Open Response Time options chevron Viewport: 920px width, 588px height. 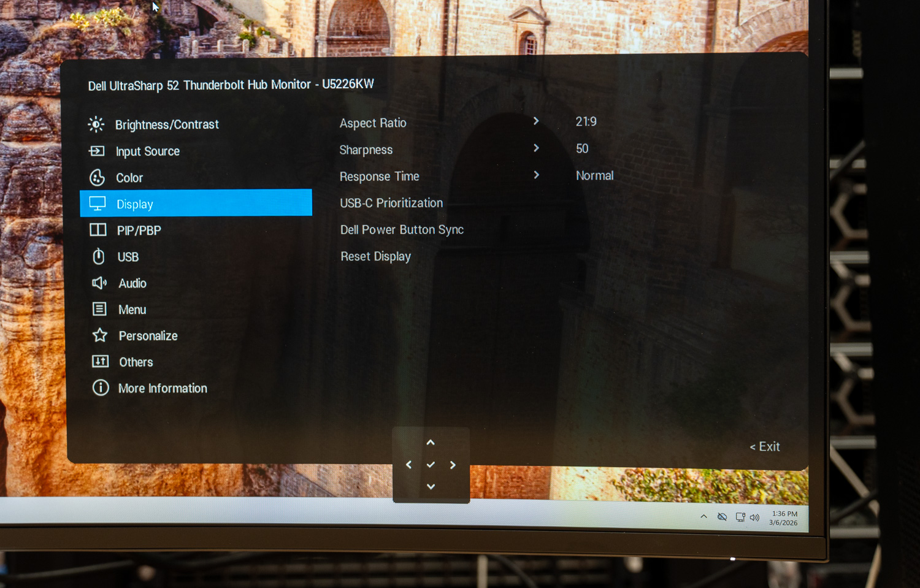coord(537,175)
